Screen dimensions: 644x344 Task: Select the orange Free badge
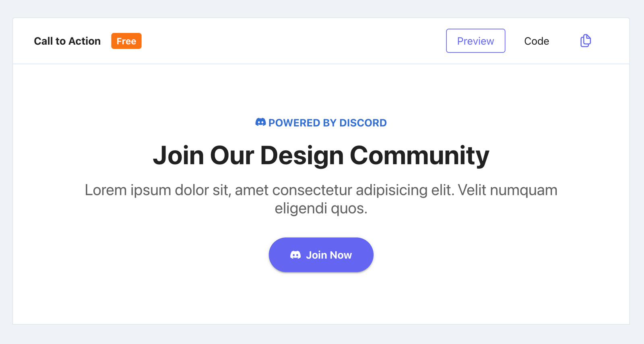point(126,41)
